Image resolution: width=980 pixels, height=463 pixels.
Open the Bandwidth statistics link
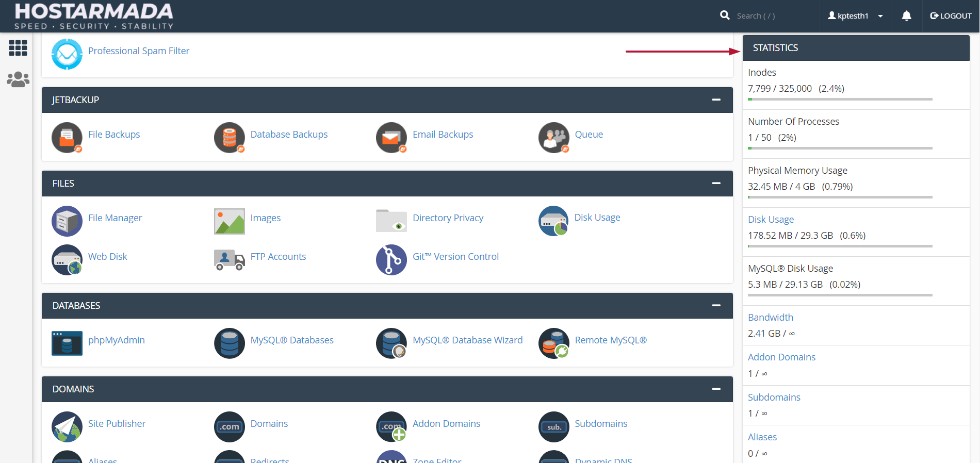pyautogui.click(x=771, y=317)
